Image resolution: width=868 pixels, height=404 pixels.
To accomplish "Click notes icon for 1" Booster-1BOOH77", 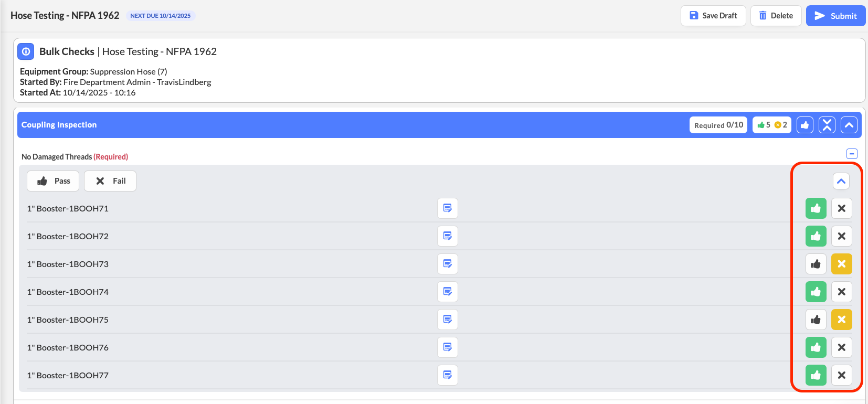I will point(447,375).
